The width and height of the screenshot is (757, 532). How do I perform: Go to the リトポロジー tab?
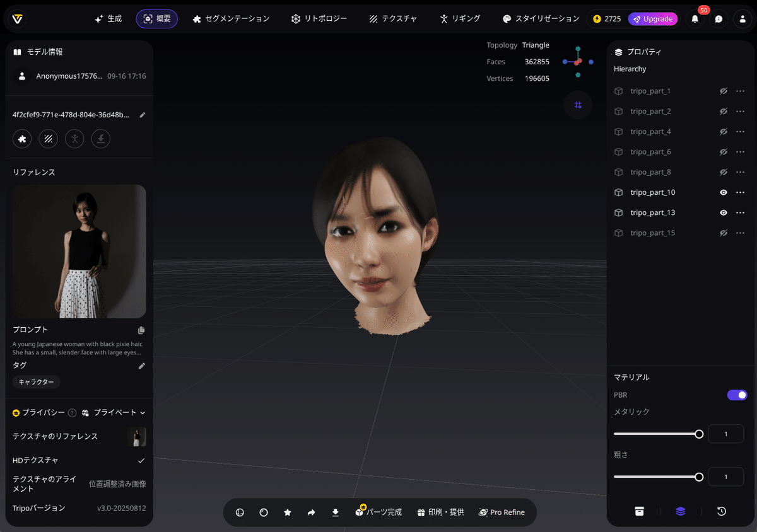pyautogui.click(x=319, y=19)
